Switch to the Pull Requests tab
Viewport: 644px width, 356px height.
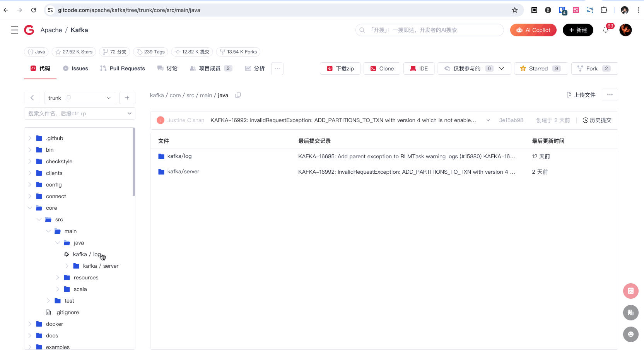123,68
